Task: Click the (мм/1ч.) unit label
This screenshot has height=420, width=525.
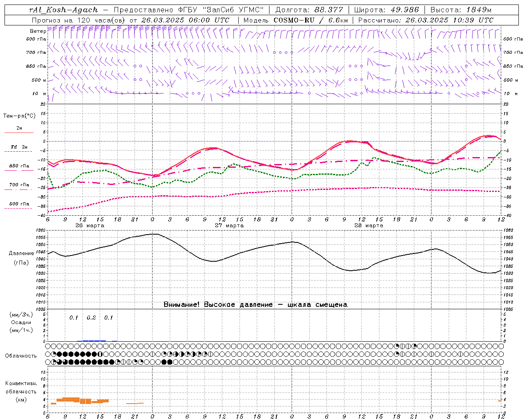Action: point(21,330)
